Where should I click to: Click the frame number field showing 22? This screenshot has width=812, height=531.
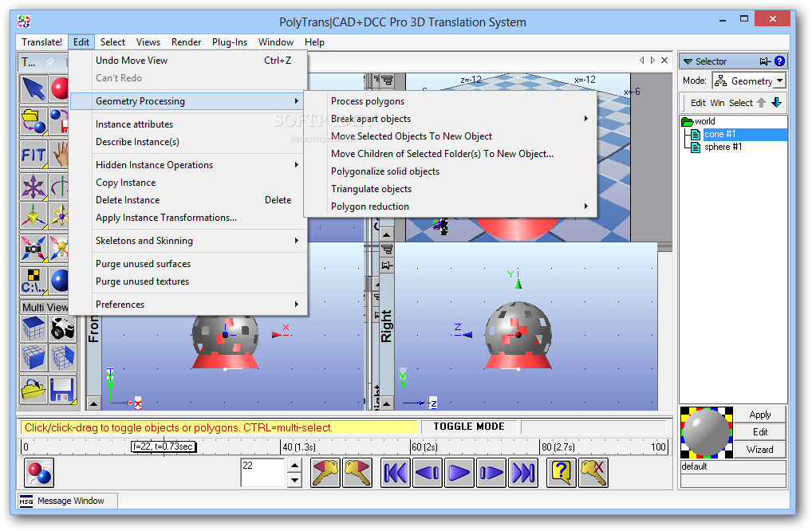262,473
